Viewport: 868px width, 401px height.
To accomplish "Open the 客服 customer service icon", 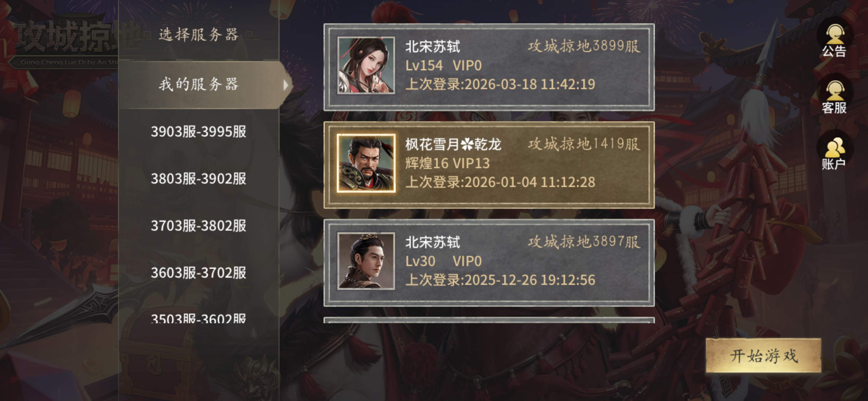I will pos(834,97).
